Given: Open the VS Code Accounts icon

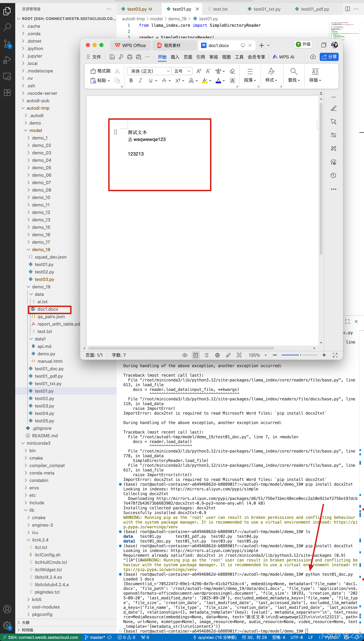Looking at the screenshot, I should 7,609.
